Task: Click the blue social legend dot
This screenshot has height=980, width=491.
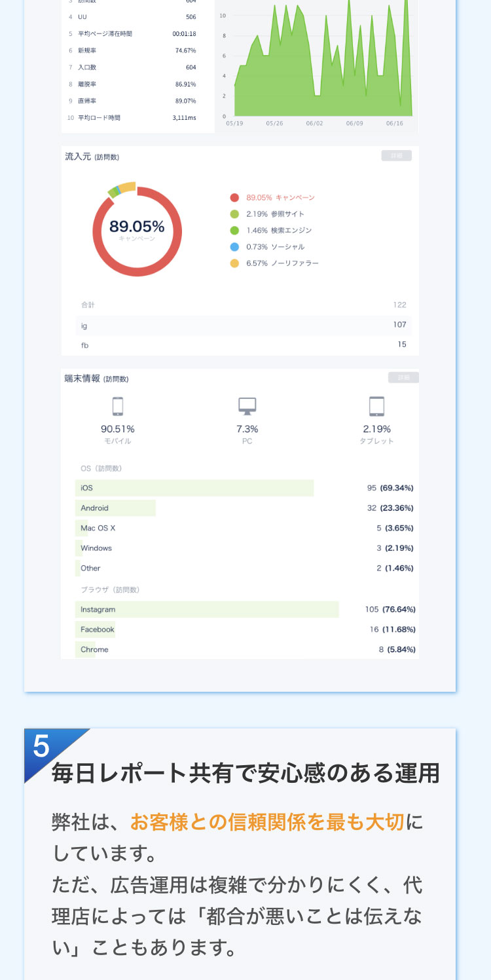Action: click(x=234, y=247)
